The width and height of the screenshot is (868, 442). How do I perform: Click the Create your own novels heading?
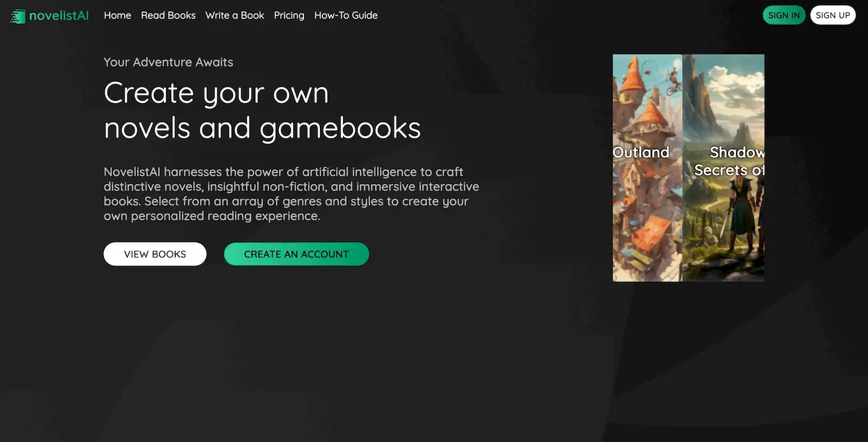tap(262, 111)
